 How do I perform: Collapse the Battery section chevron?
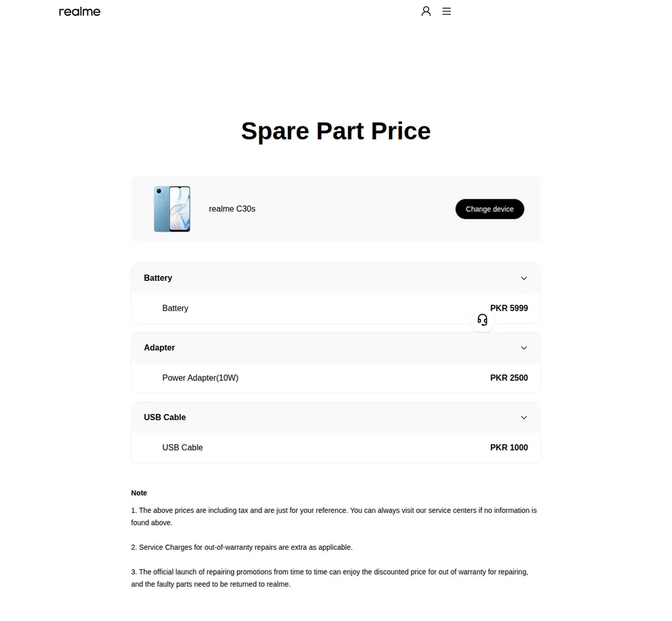(523, 278)
